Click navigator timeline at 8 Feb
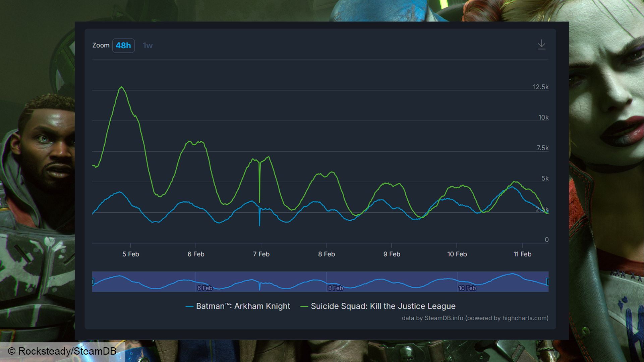Screen dimensions: 644x362 coord(335,288)
